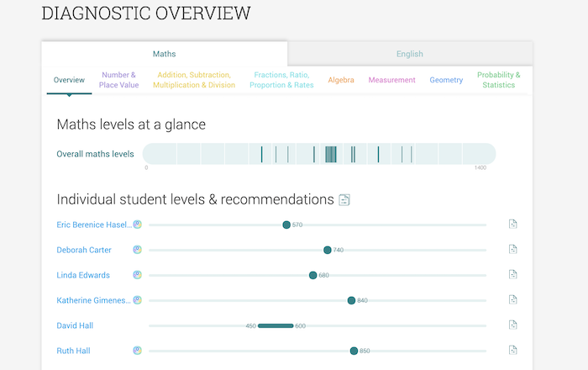This screenshot has width=588, height=370.
Task: Click Katherine Gimenes' 840 level marker
Action: coord(352,300)
